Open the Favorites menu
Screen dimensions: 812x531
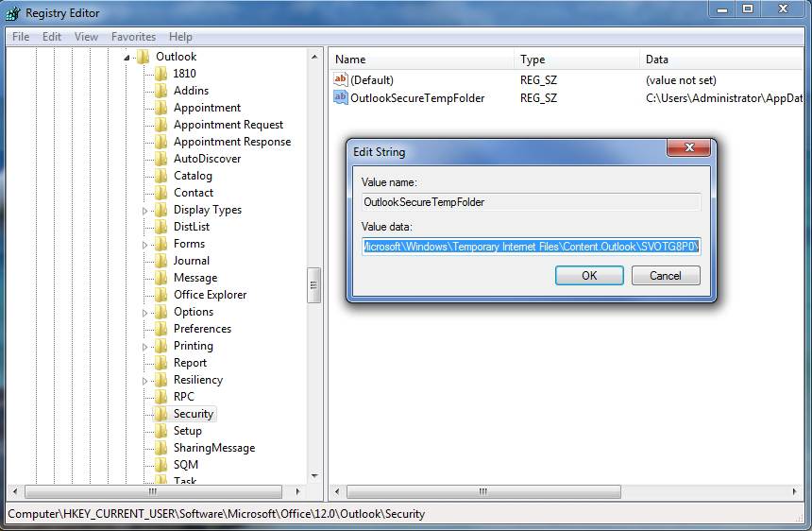pyautogui.click(x=133, y=37)
